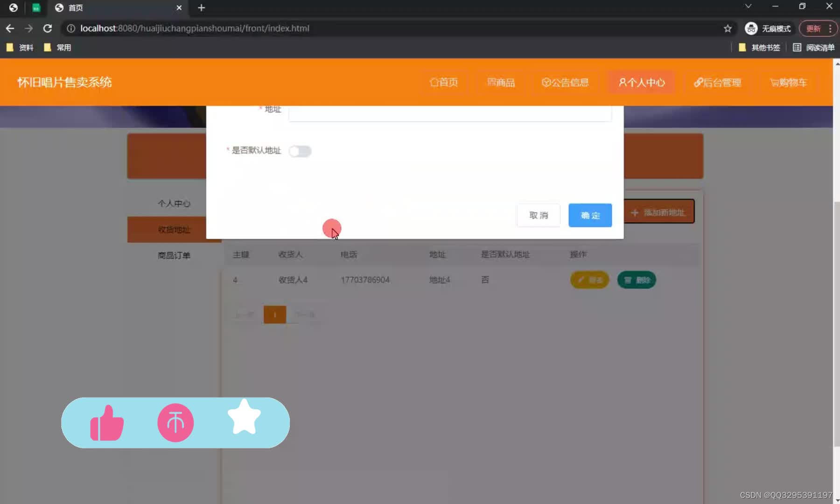Click 取消 to cancel the dialog
This screenshot has width=840, height=504.
tap(539, 215)
